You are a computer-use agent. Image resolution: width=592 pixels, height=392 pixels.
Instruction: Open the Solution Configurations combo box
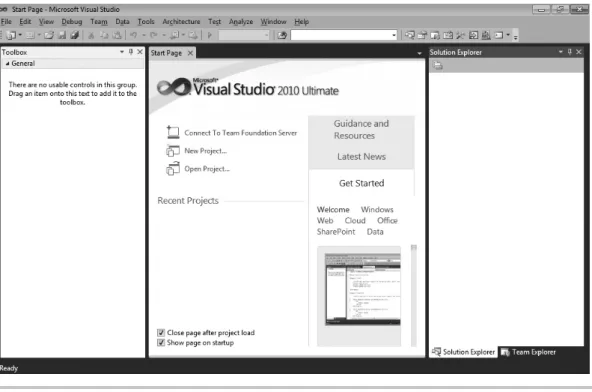pyautogui.click(x=244, y=35)
